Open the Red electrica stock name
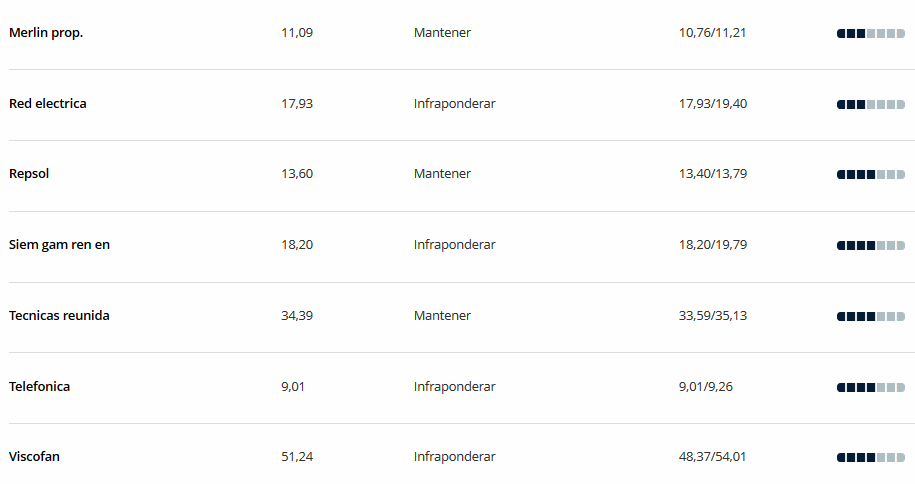The width and height of the screenshot is (915, 484). [x=48, y=104]
